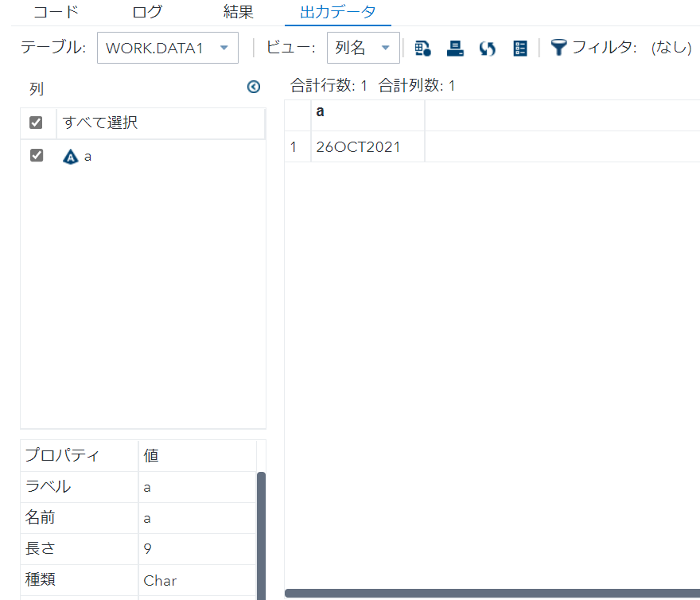This screenshot has width=700, height=600.
Task: Click the column a header in data grid
Action: point(367,112)
